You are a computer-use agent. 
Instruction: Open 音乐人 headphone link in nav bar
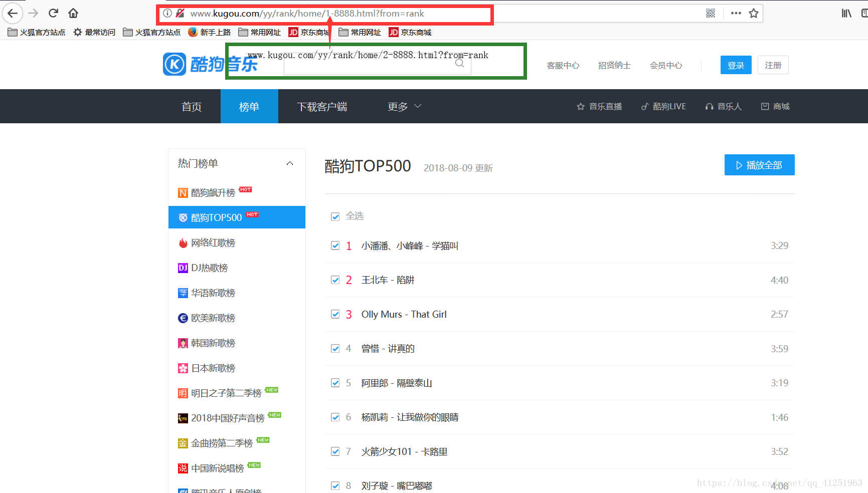(x=723, y=106)
